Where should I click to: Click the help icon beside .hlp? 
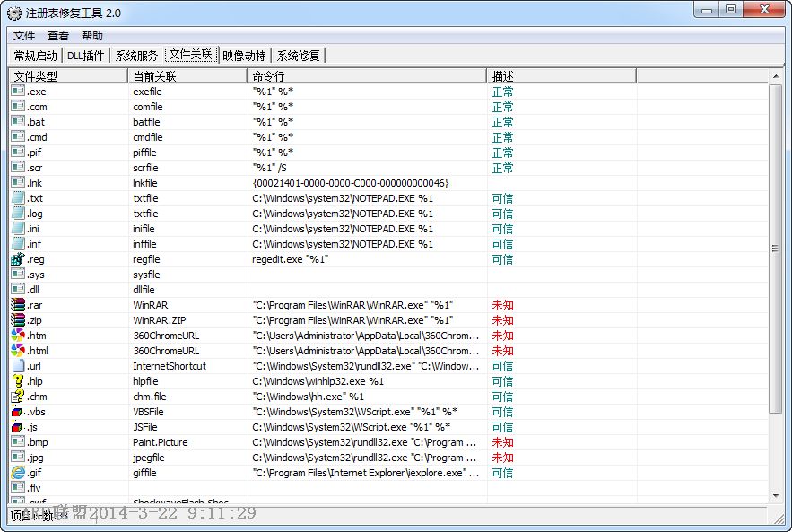click(18, 381)
